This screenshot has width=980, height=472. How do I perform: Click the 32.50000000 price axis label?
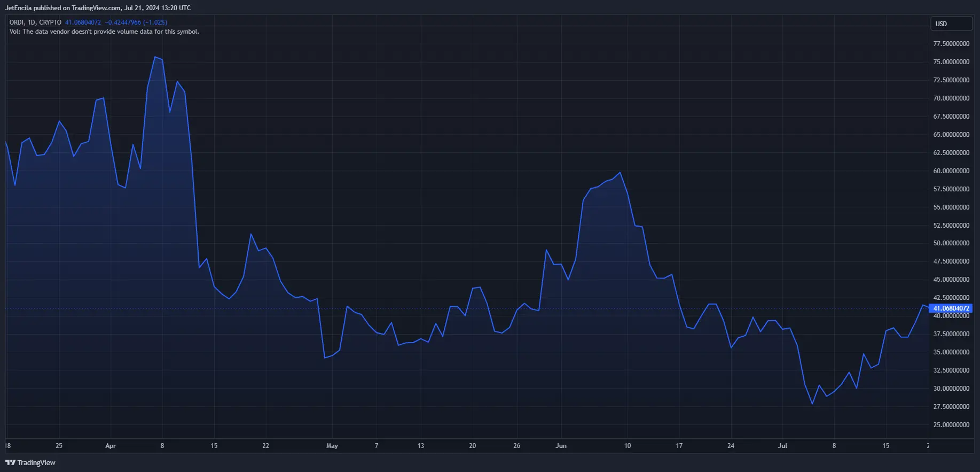tap(951, 370)
